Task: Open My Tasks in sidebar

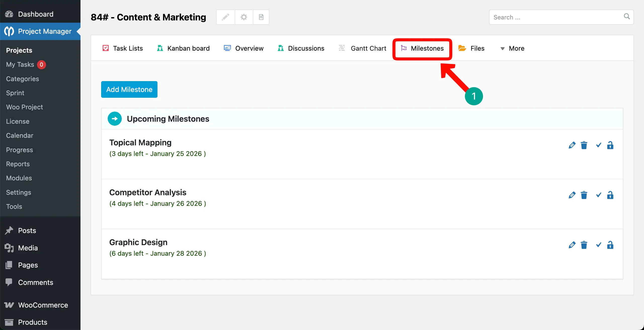Action: point(20,64)
